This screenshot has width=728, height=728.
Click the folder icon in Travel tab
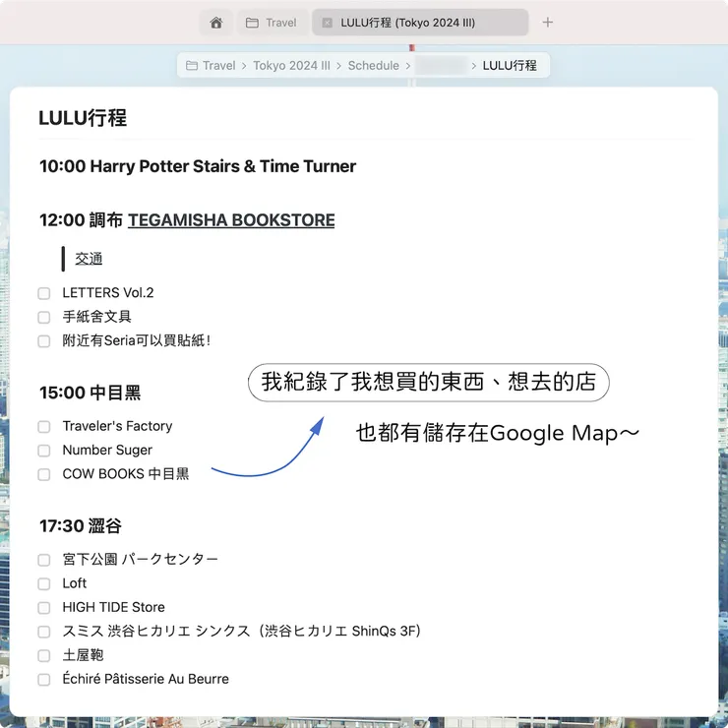click(252, 23)
